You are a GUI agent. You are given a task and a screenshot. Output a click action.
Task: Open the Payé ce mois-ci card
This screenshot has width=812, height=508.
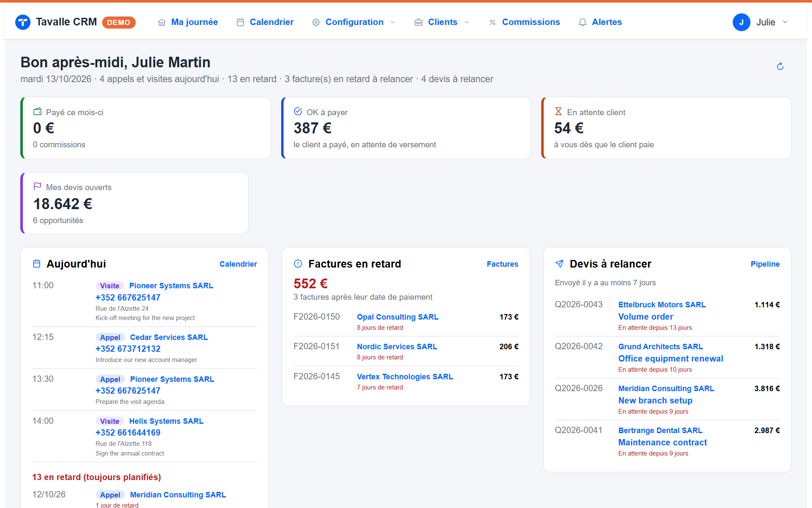pyautogui.click(x=145, y=128)
